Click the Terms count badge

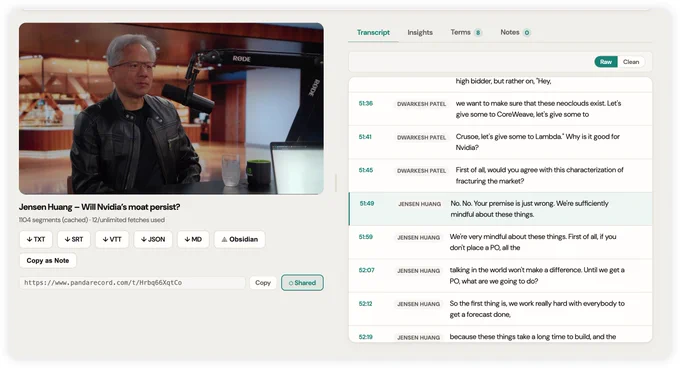(x=478, y=33)
